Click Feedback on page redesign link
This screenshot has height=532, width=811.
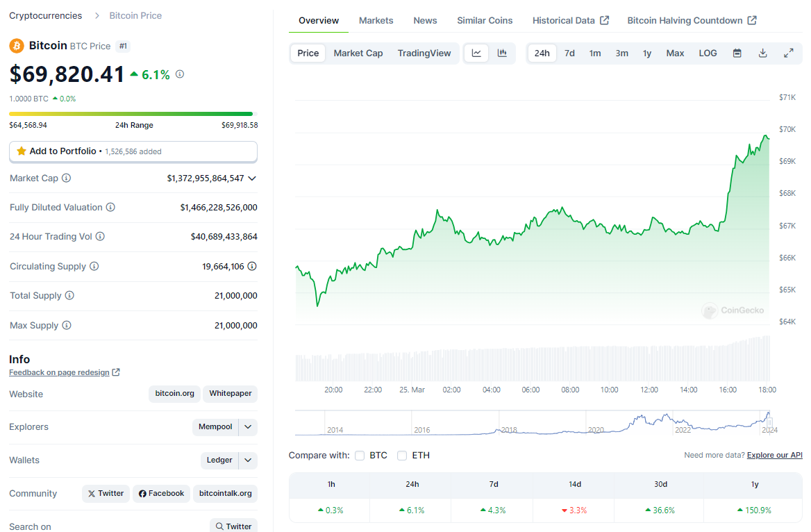[59, 372]
